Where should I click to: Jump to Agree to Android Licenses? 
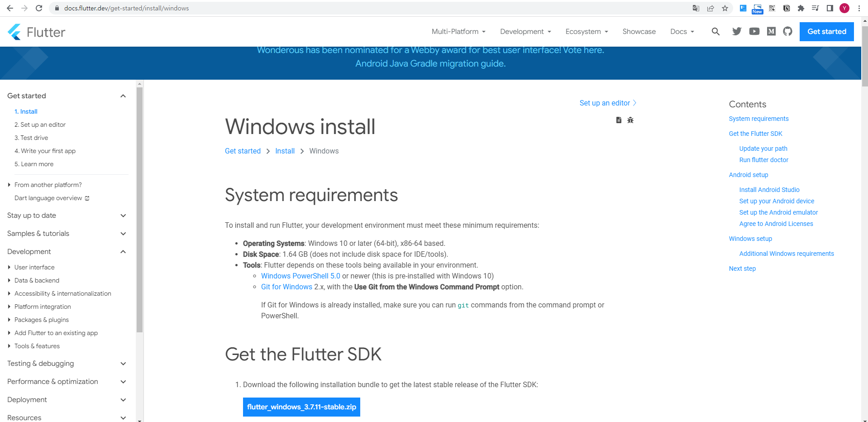(x=776, y=224)
